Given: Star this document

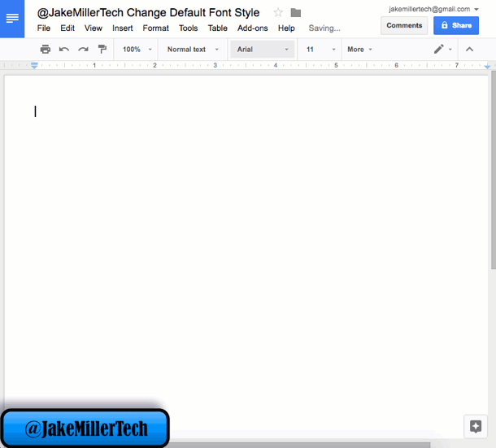Looking at the screenshot, I should pos(278,13).
